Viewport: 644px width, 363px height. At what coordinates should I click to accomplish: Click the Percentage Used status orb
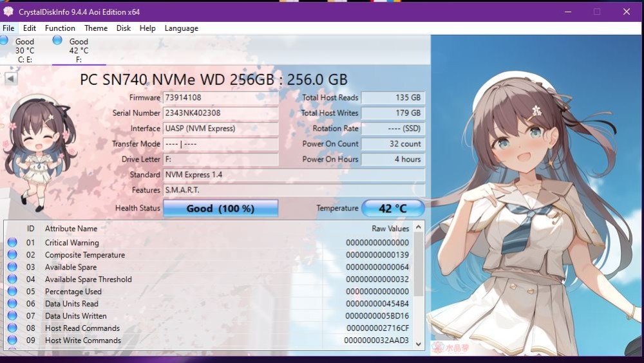[12, 292]
